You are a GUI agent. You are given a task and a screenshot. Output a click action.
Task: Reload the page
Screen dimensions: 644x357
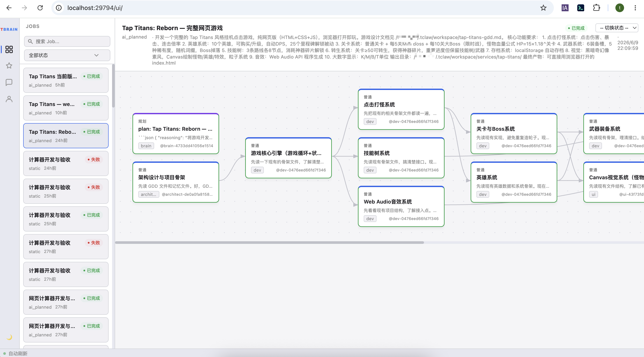click(40, 8)
